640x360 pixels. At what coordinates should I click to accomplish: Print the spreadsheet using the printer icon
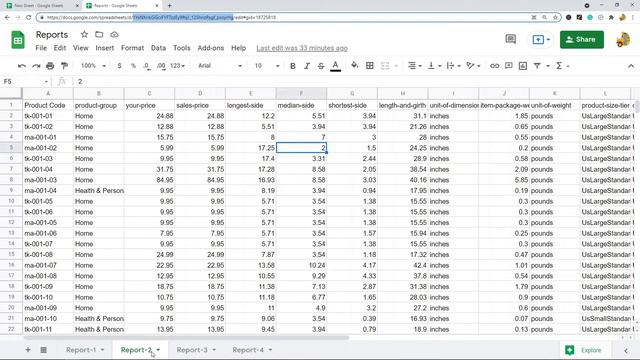[x=50, y=66]
